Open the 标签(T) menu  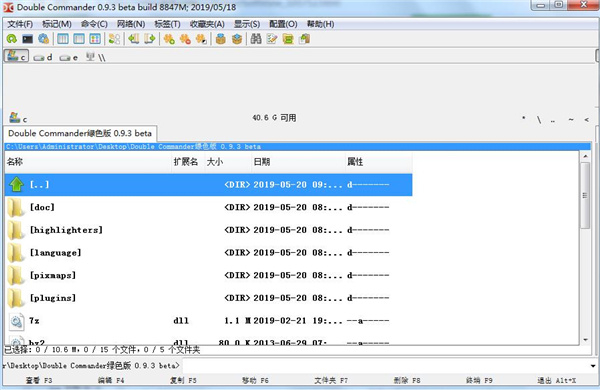point(167,24)
